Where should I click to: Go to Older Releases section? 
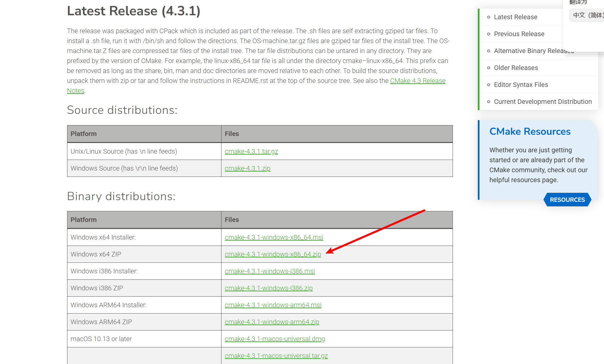[x=516, y=68]
